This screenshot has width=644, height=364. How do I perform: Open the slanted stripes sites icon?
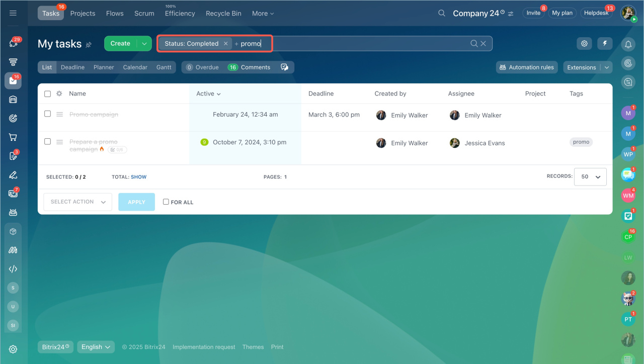tap(13, 250)
